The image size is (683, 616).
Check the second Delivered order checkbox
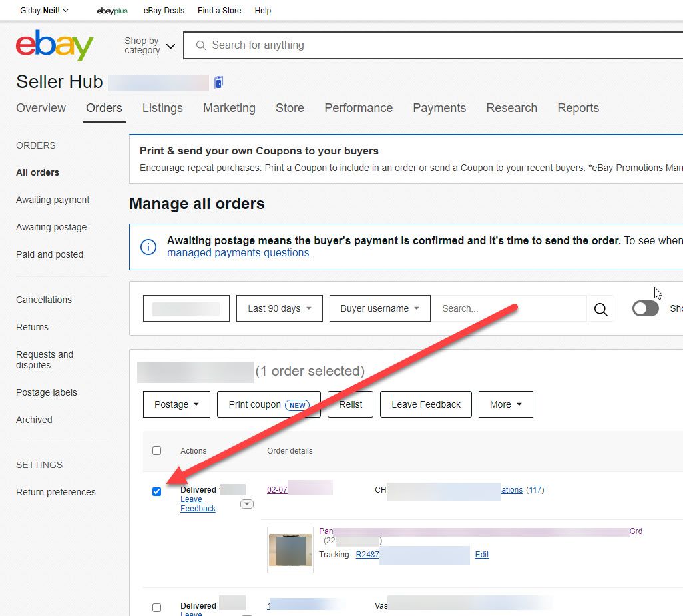(x=157, y=607)
